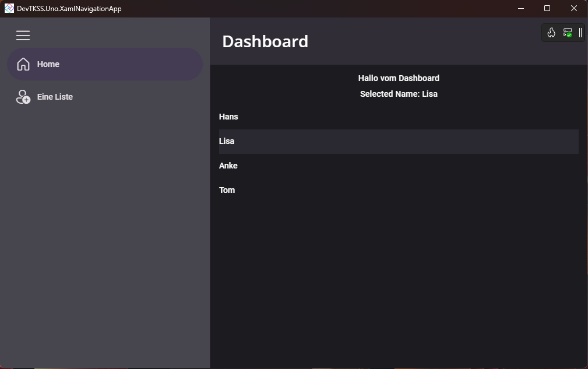Click the Hot Reload flame indicator
Viewport: 588px width, 369px height.
coord(551,33)
